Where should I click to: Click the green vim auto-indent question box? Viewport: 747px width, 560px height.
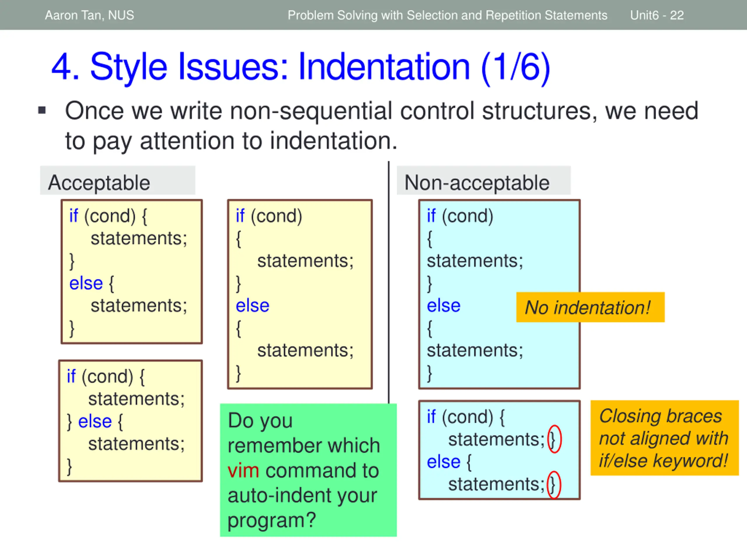(x=308, y=470)
